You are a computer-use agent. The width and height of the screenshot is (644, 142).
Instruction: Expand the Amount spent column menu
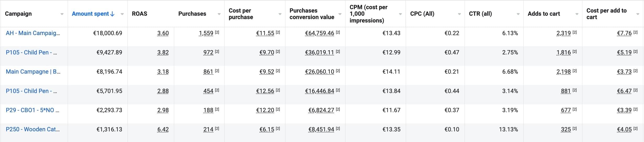[122, 14]
